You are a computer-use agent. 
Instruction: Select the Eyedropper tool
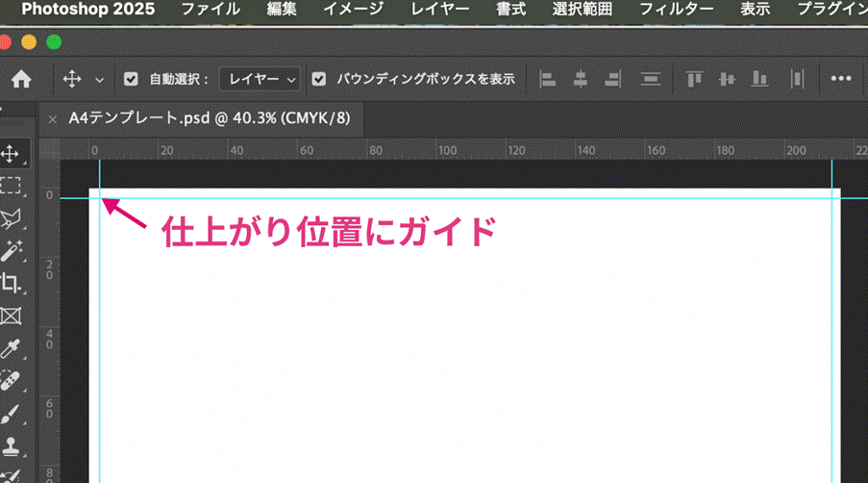(10, 349)
